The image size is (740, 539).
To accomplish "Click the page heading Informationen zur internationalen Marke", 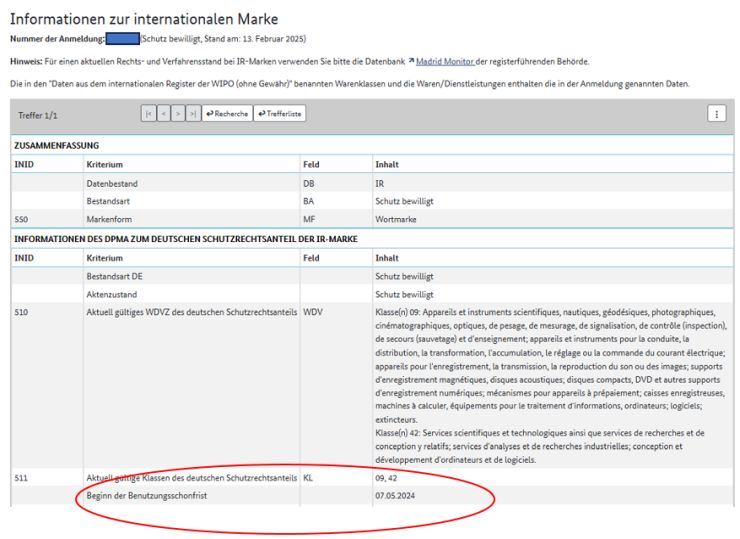I will [x=144, y=19].
